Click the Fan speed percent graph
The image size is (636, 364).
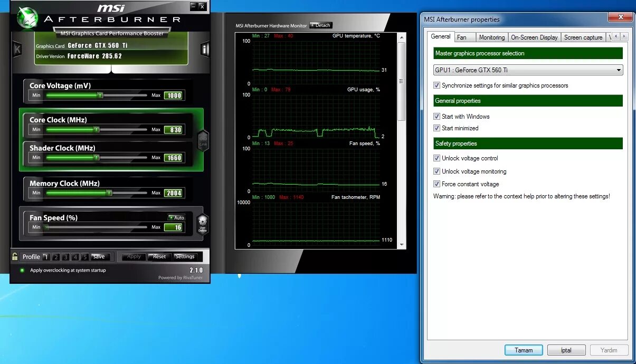click(x=316, y=170)
